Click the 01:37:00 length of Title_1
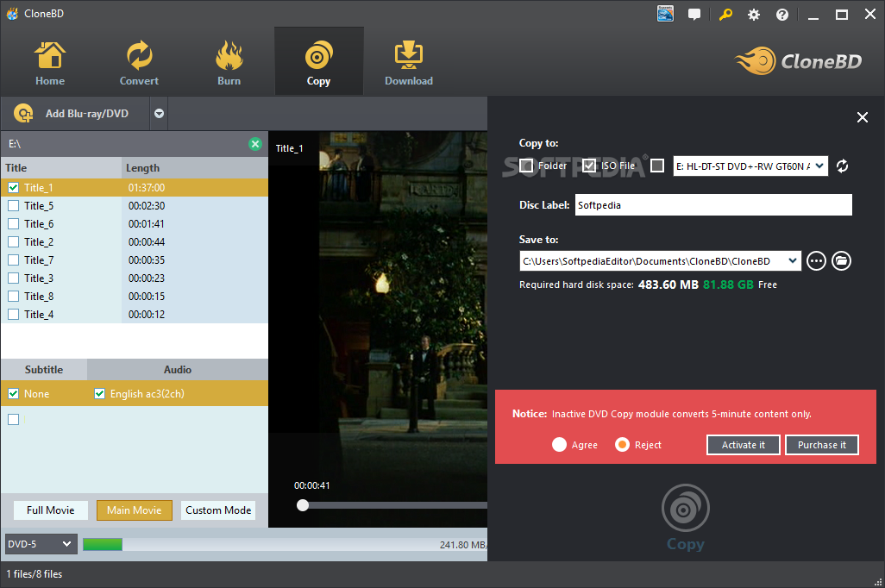Screen dimensions: 885x588 tap(146, 187)
